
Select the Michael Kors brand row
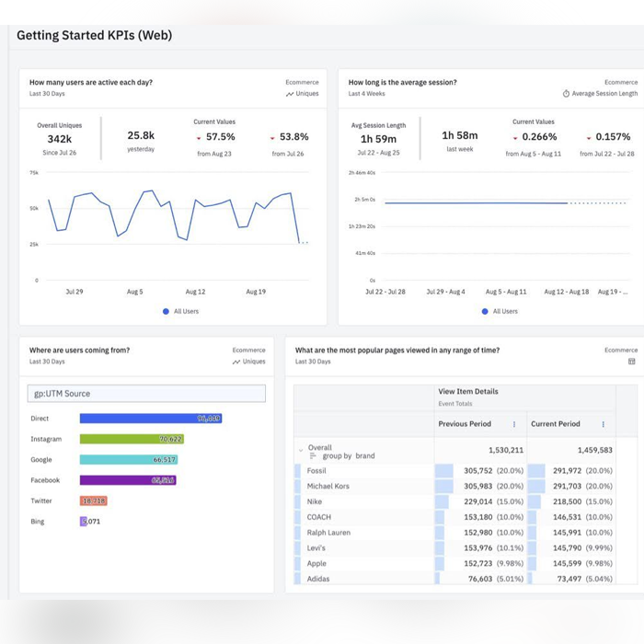point(454,487)
